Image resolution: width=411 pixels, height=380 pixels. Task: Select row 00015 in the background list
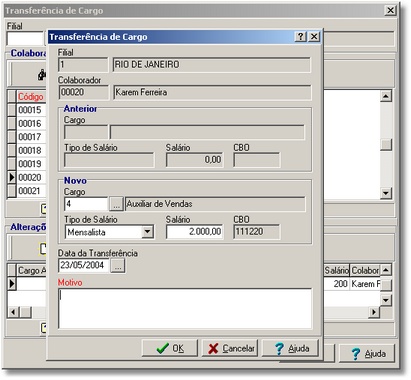pyautogui.click(x=30, y=110)
